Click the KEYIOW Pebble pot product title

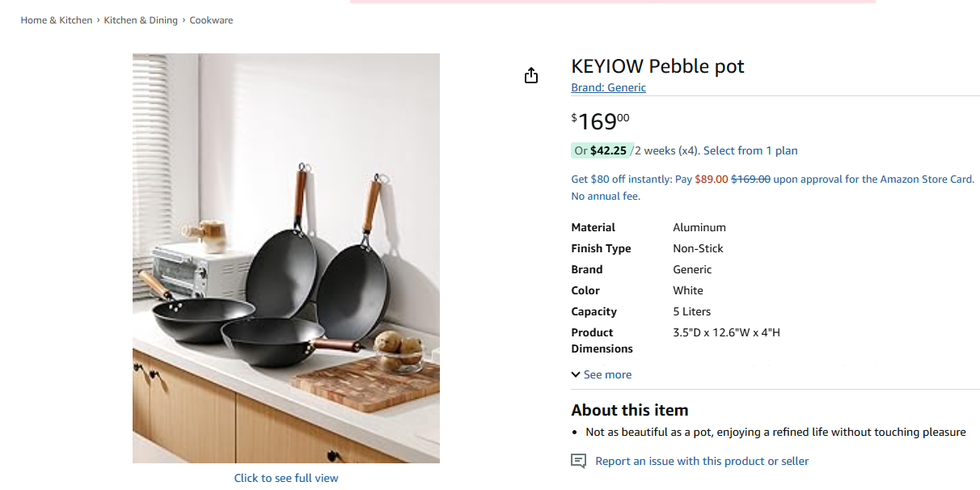pos(657,66)
